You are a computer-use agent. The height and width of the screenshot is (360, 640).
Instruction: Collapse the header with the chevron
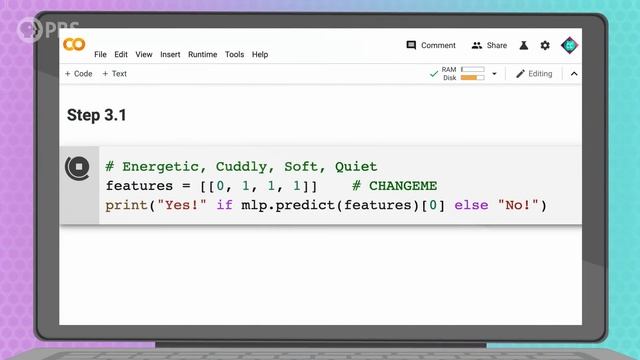(574, 74)
